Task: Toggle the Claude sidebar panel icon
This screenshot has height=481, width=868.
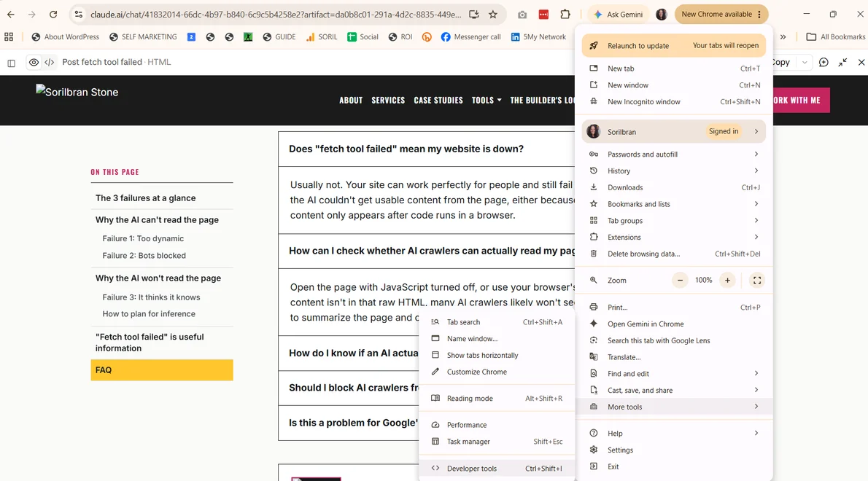Action: [11, 63]
